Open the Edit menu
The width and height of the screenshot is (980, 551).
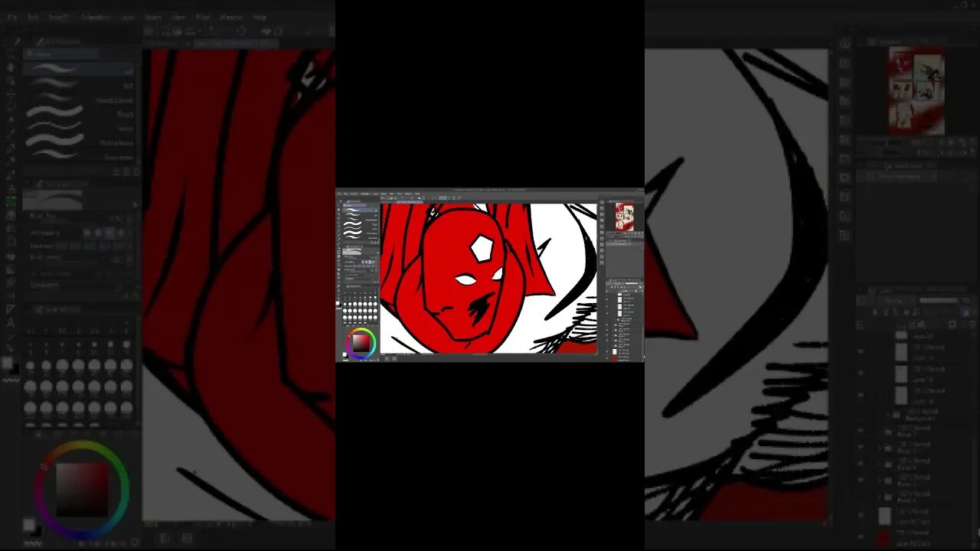pyautogui.click(x=33, y=17)
